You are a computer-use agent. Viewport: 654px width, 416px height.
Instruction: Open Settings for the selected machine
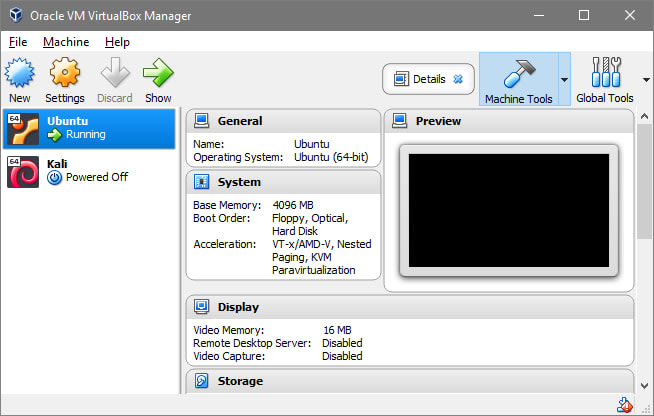pos(64,74)
